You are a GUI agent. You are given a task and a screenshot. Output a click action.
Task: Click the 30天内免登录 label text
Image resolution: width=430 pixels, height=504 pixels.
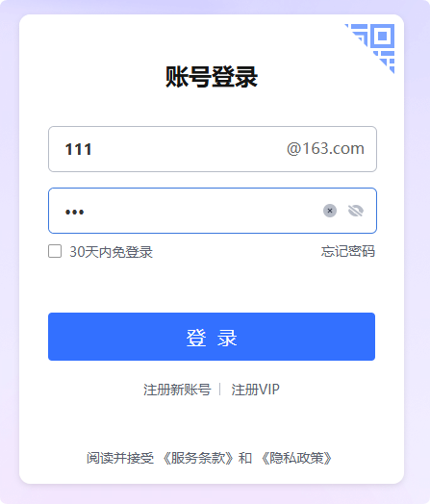pos(112,252)
